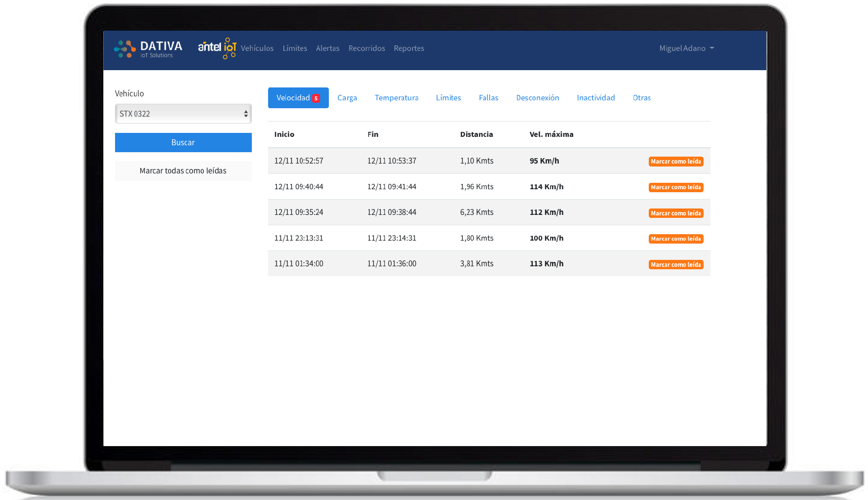Mark the 112 Km/h alert as read
868x500 pixels.
(x=676, y=213)
